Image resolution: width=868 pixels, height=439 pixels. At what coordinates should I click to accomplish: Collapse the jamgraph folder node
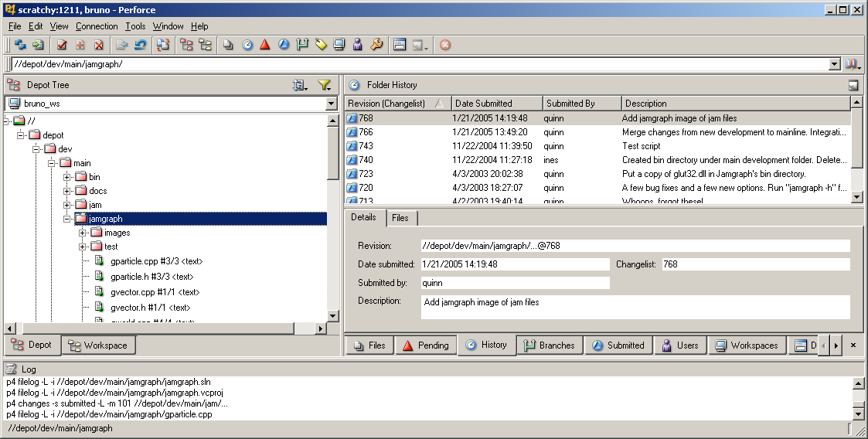click(67, 219)
